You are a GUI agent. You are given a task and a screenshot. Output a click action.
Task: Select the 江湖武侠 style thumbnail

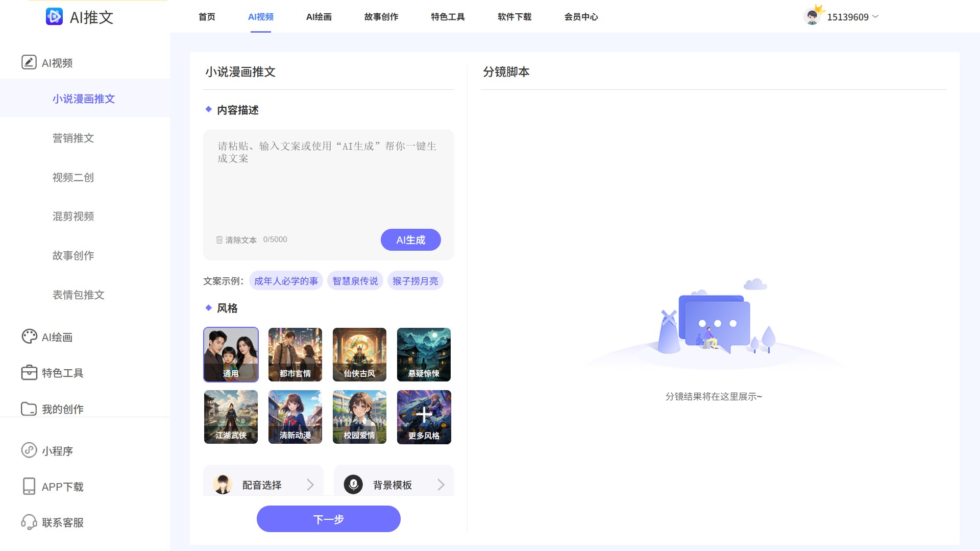[x=231, y=417]
